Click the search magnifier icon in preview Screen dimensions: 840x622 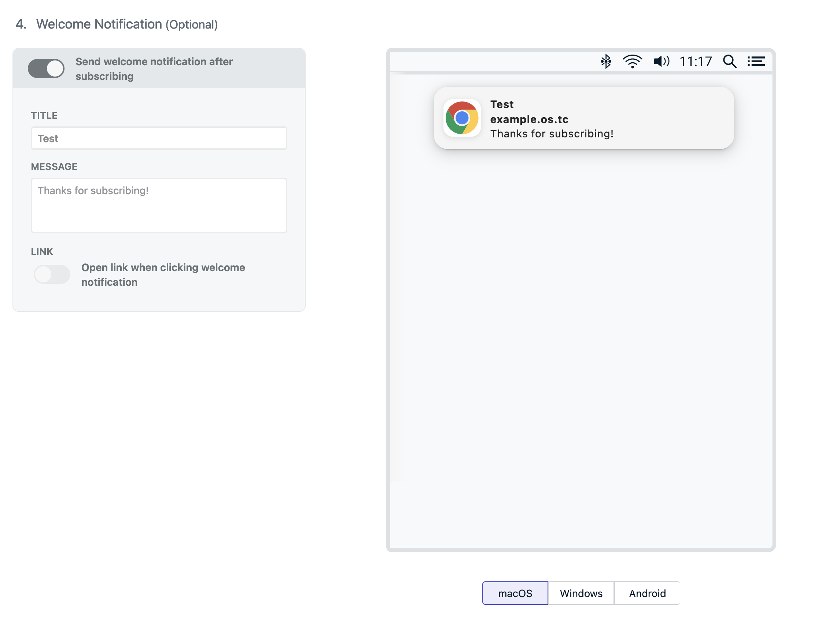tap(729, 62)
